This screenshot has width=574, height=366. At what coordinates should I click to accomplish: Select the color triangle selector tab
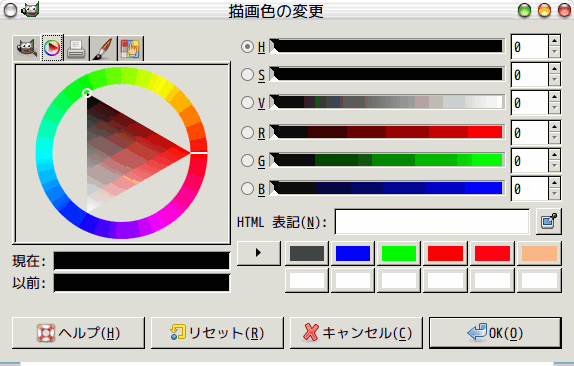click(52, 48)
